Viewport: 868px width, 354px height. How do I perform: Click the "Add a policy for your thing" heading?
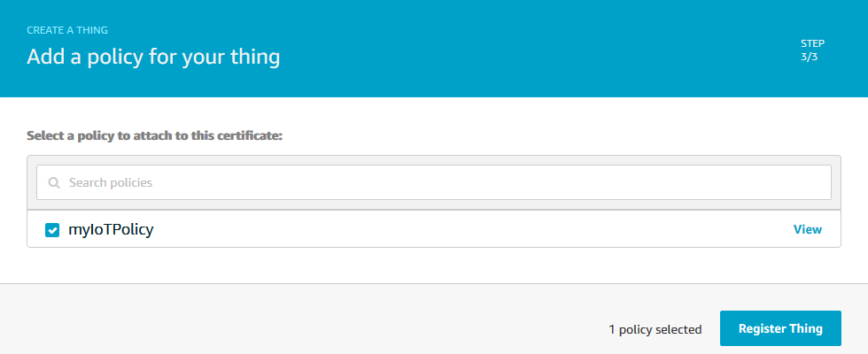(153, 58)
